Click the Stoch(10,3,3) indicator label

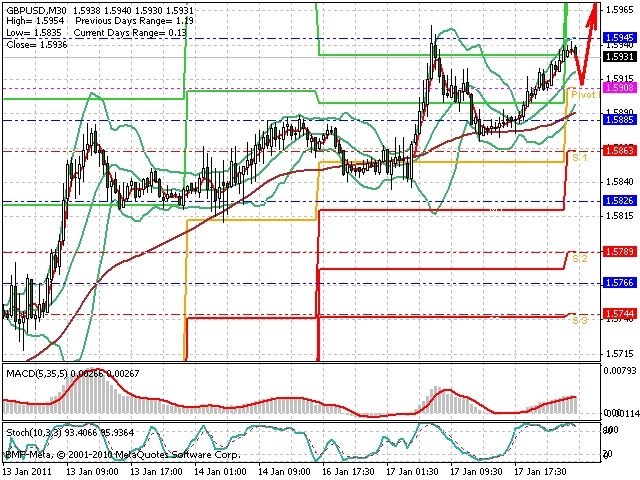point(35,432)
